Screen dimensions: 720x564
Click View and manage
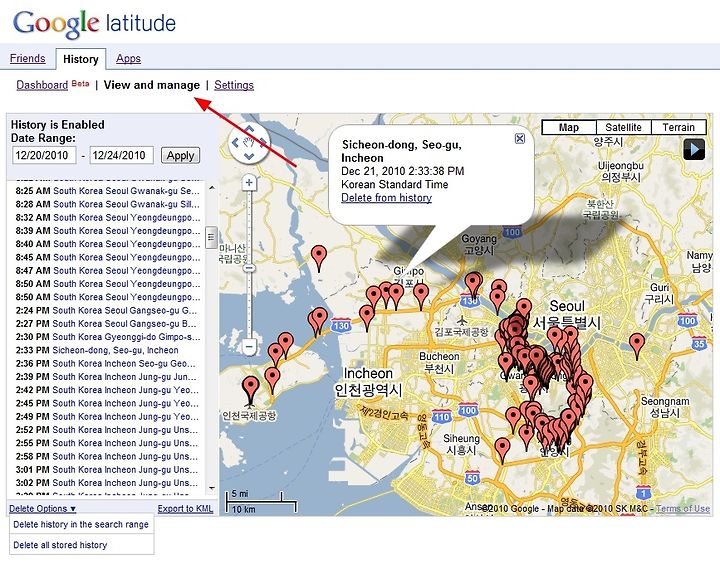click(x=152, y=85)
